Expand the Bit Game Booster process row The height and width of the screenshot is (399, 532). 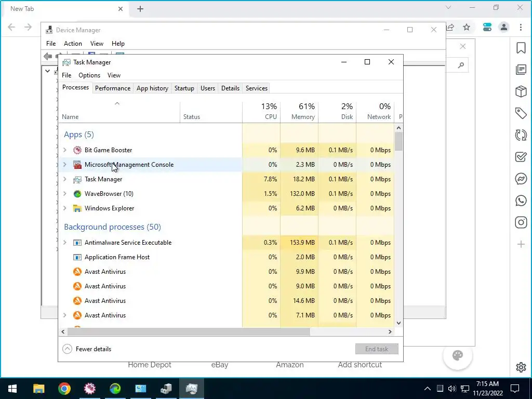coord(65,150)
